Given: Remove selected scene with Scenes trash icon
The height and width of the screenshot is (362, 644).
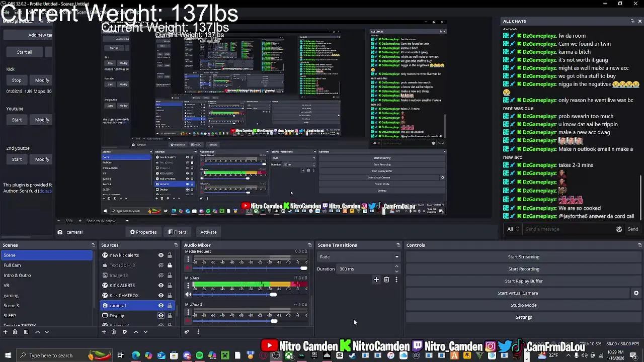Looking at the screenshot, I should click(15, 332).
